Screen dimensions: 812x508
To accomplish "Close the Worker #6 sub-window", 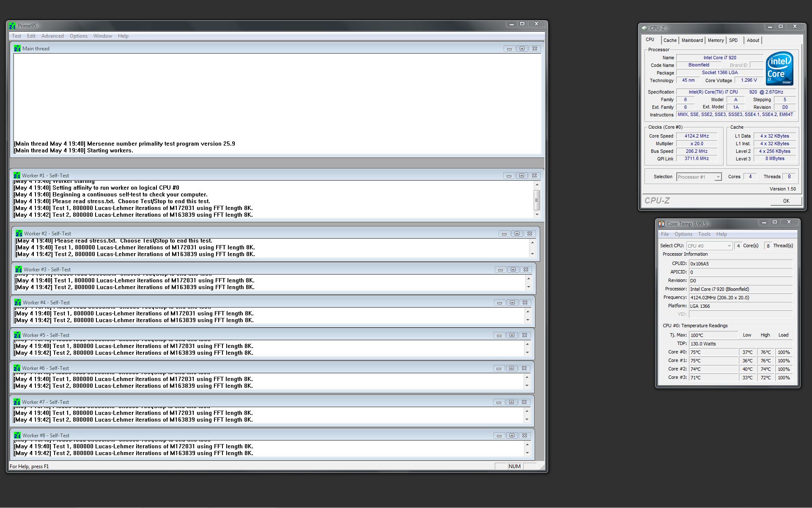I will pyautogui.click(x=524, y=368).
